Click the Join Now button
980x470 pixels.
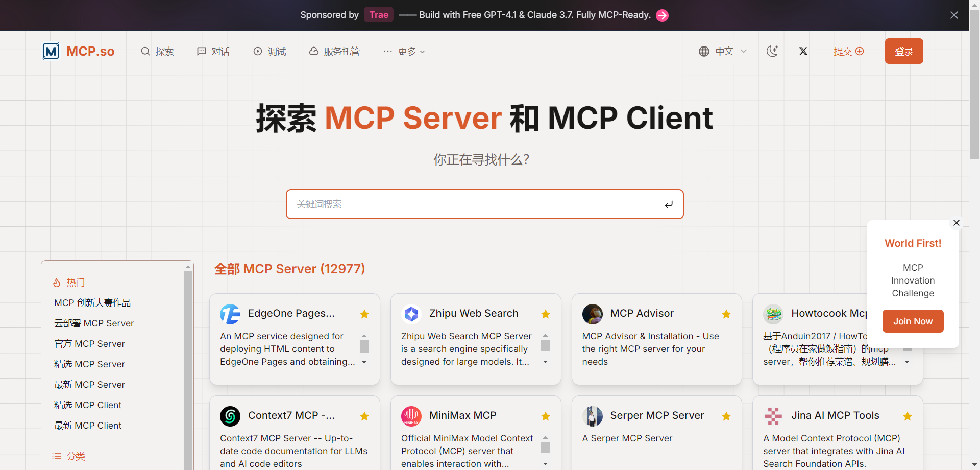point(913,321)
